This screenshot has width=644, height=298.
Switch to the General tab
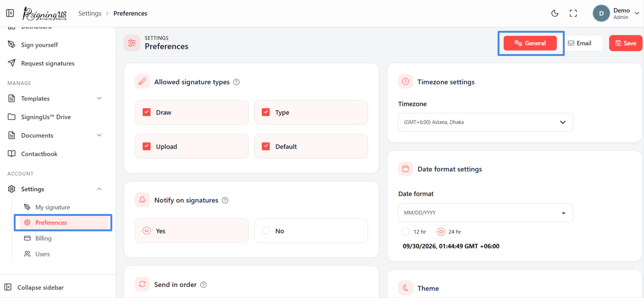tap(530, 43)
